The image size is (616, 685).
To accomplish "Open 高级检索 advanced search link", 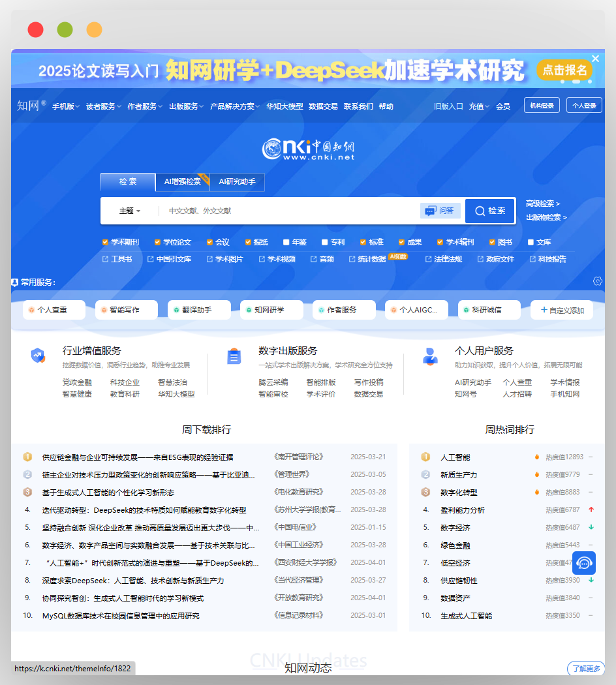I will click(x=543, y=204).
